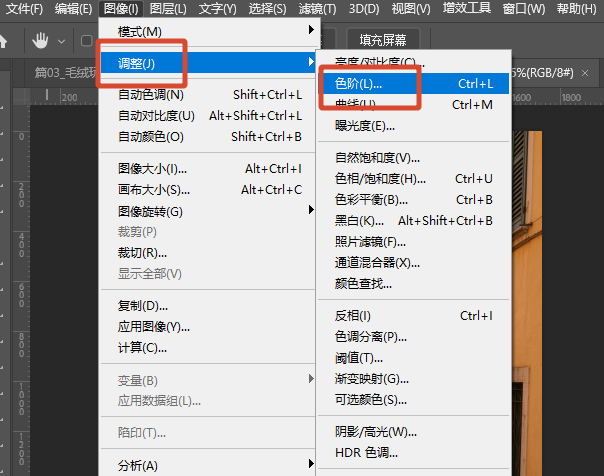The width and height of the screenshot is (604, 476).
Task: Select 颜色查找... adjustment
Action: 414,284
